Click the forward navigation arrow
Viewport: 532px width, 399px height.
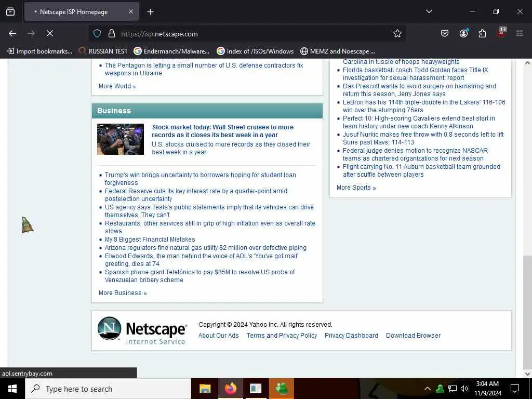(31, 33)
